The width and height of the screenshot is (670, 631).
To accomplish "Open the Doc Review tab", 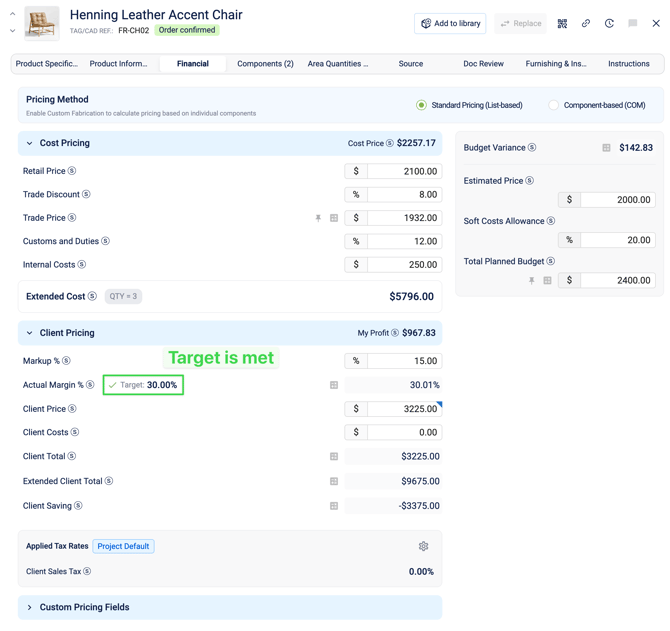I will point(483,64).
